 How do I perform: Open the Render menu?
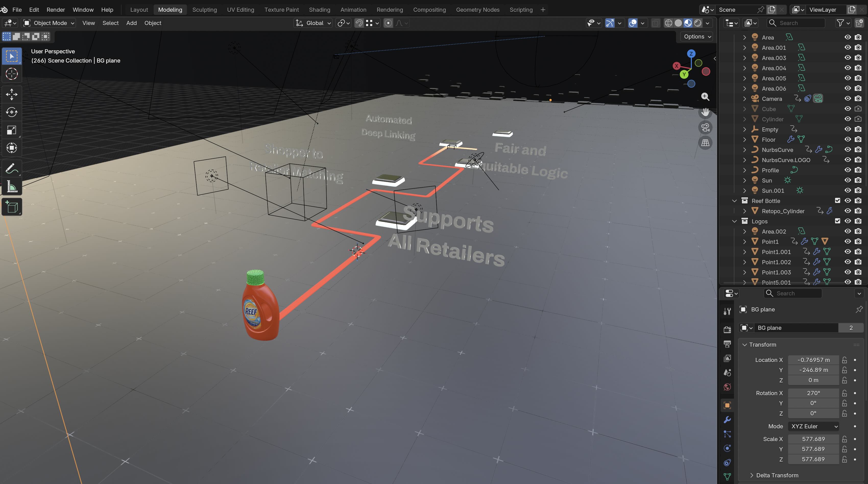point(56,9)
